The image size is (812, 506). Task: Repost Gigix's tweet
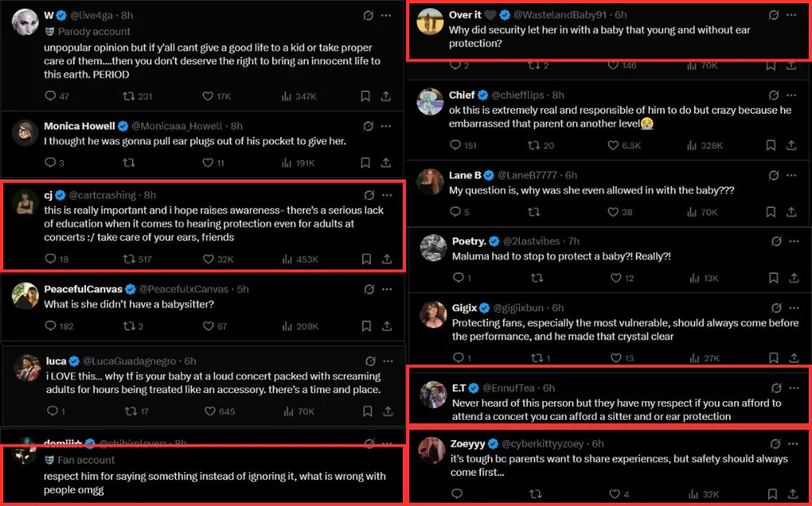coord(534,358)
